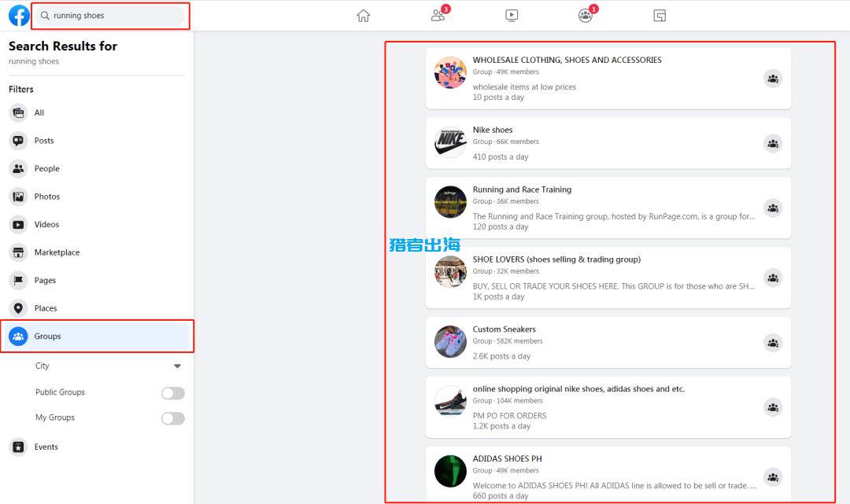
Task: Select the Places filter
Action: (x=97, y=308)
